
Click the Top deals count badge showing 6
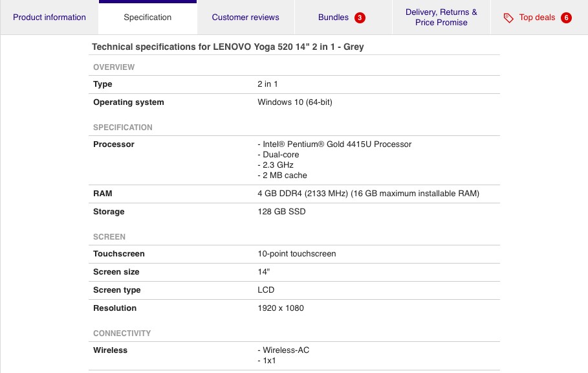tap(566, 17)
